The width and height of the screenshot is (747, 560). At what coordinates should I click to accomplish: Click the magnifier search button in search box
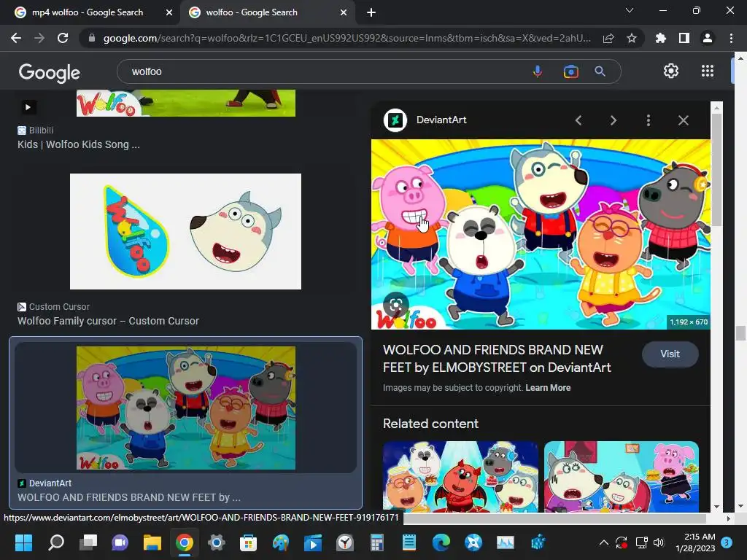pos(600,71)
